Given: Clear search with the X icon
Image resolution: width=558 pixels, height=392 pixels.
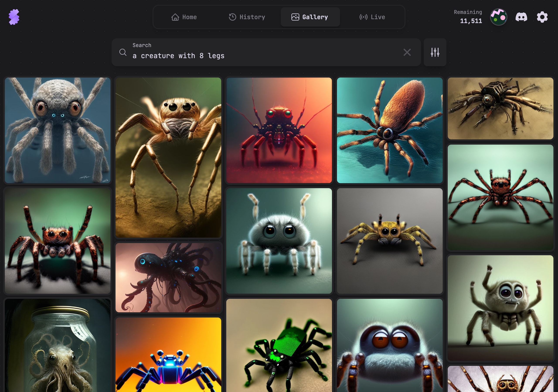Looking at the screenshot, I should pyautogui.click(x=407, y=52).
